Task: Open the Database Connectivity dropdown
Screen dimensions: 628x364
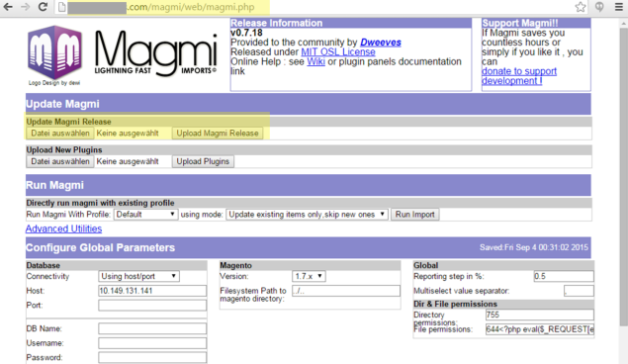Action: click(138, 276)
